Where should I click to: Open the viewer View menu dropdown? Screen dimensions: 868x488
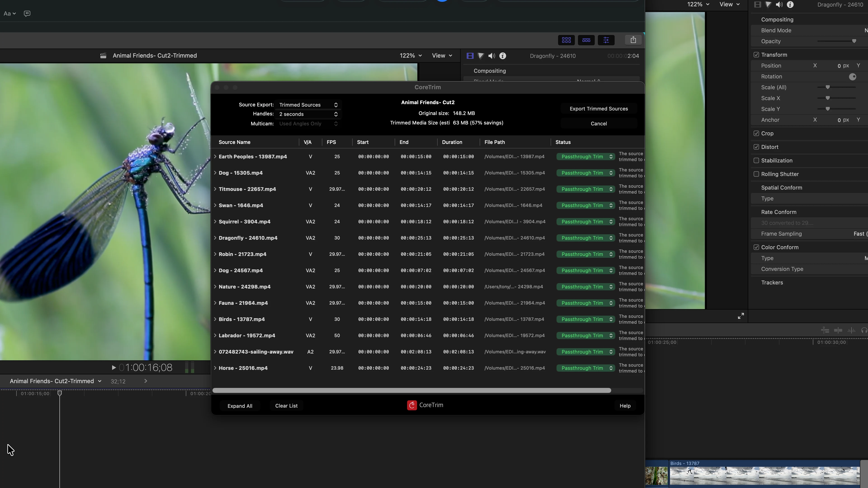[442, 56]
